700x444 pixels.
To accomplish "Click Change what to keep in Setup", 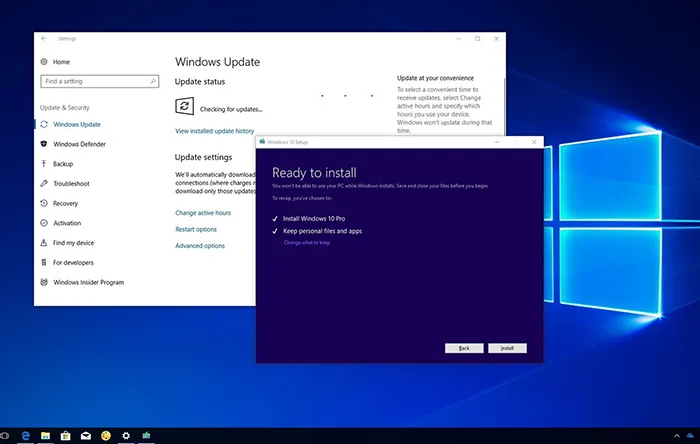I will point(308,243).
